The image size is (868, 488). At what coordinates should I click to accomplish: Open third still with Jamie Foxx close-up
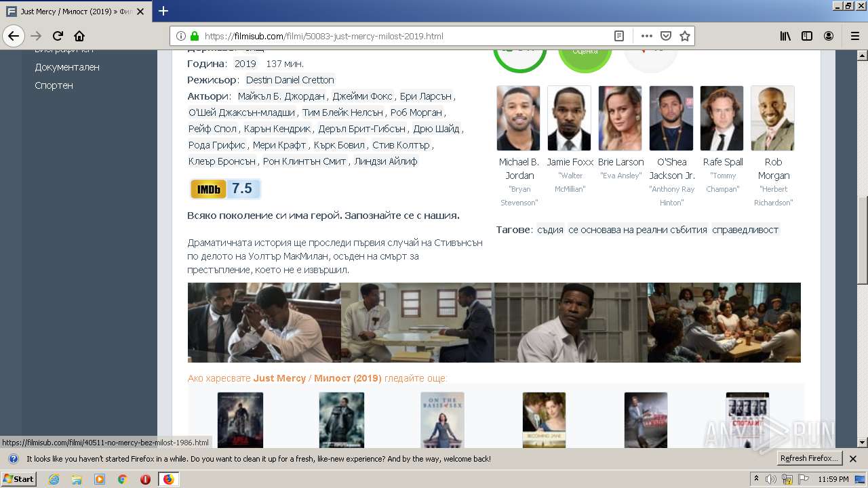(x=571, y=323)
